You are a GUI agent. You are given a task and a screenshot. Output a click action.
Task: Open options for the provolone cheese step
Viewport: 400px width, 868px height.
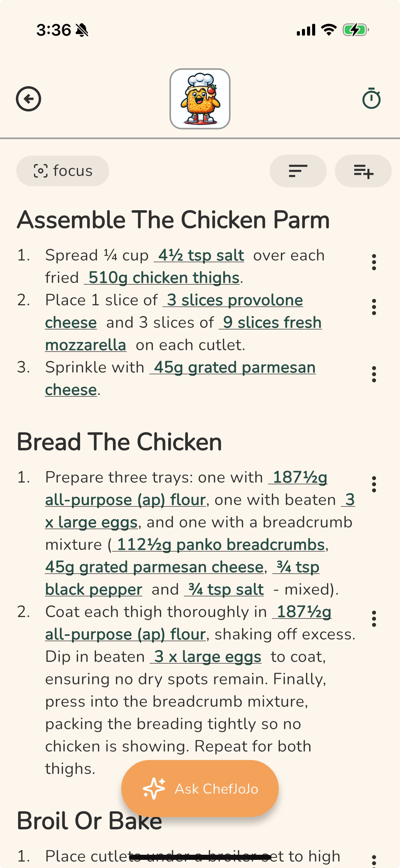tap(374, 307)
